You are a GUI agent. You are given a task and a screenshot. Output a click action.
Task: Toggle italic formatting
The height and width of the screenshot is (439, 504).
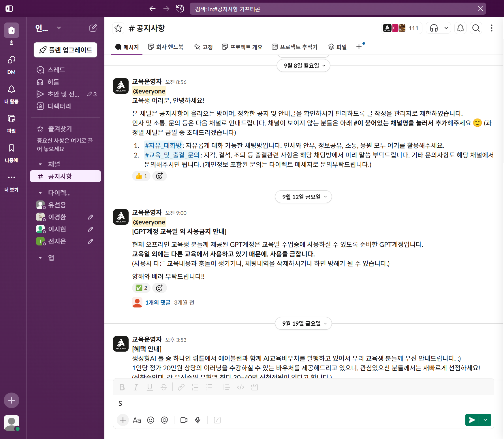pos(136,387)
